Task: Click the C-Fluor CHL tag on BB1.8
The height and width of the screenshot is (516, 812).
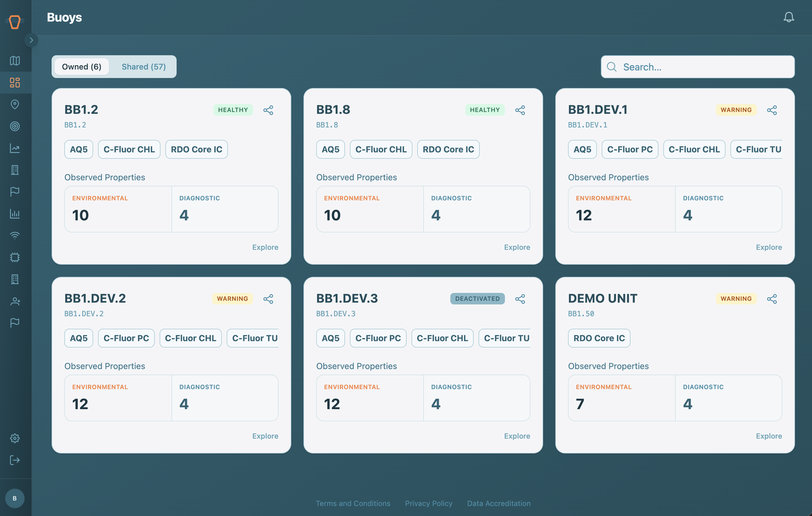Action: [381, 149]
